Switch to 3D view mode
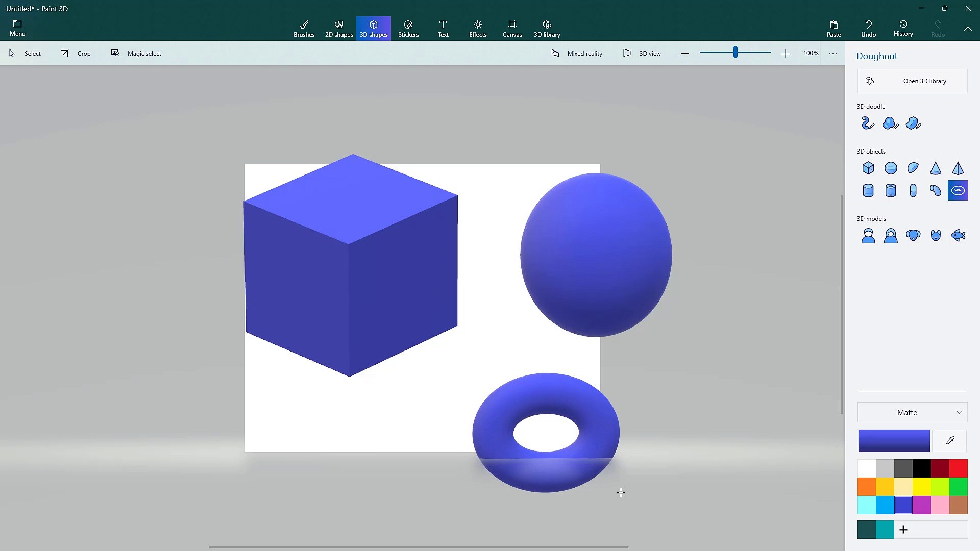The height and width of the screenshot is (551, 980). [x=642, y=53]
